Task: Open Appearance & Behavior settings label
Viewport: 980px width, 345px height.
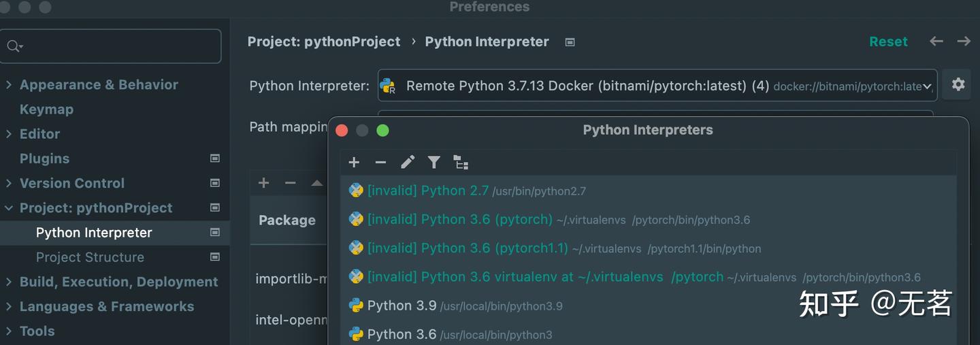Action: (99, 85)
